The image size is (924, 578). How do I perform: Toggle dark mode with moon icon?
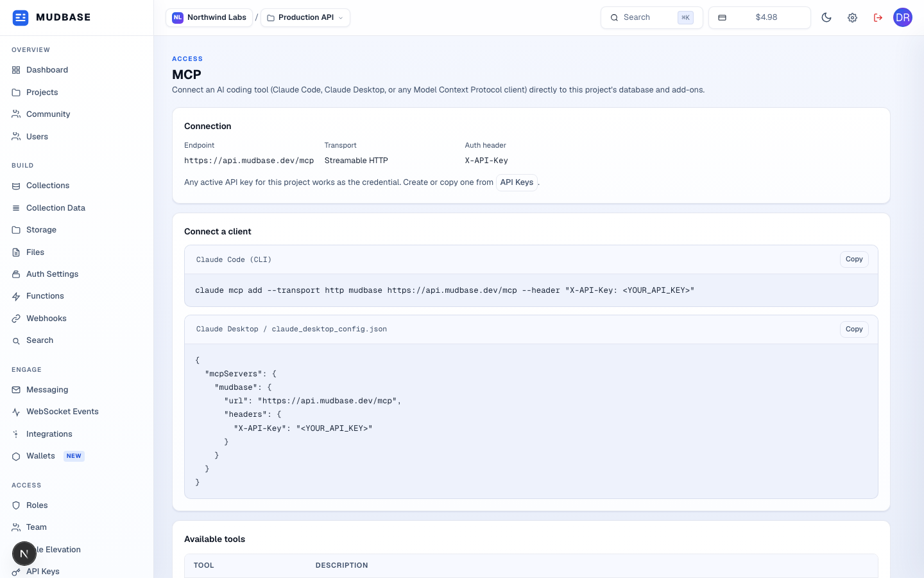point(826,18)
